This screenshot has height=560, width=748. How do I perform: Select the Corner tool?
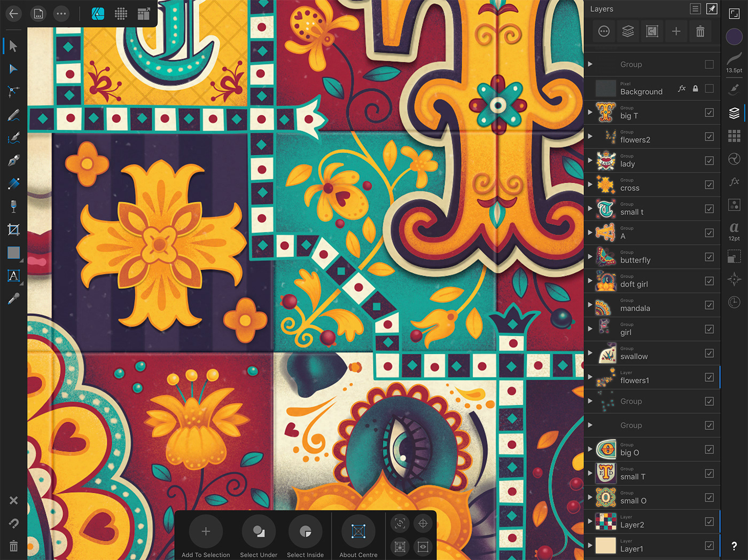pyautogui.click(x=13, y=92)
